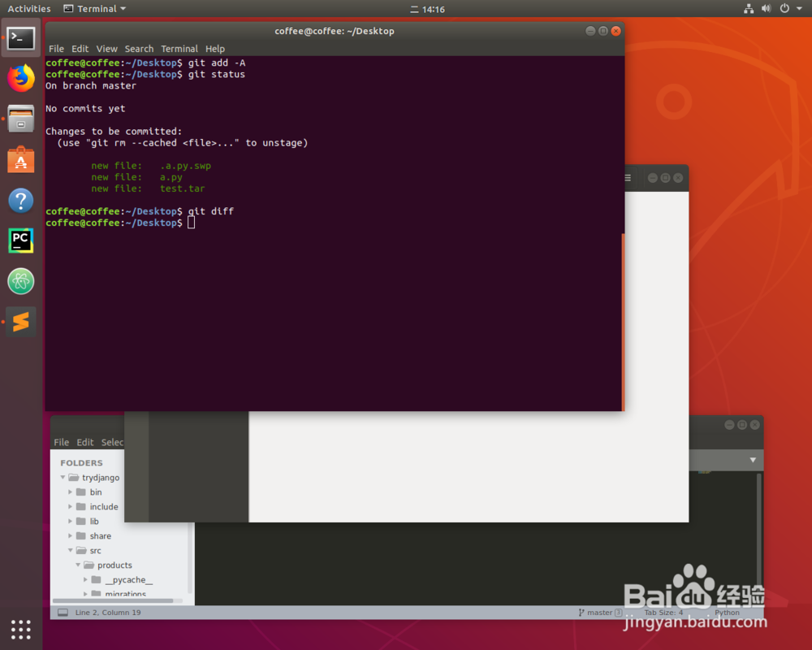Open Sublime Text Edit menu
This screenshot has height=650, width=812.
pyautogui.click(x=85, y=442)
